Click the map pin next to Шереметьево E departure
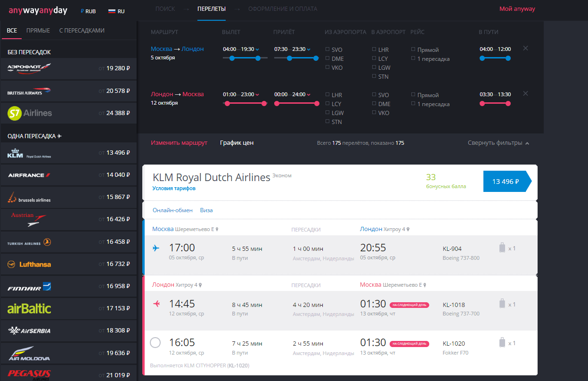 point(217,230)
